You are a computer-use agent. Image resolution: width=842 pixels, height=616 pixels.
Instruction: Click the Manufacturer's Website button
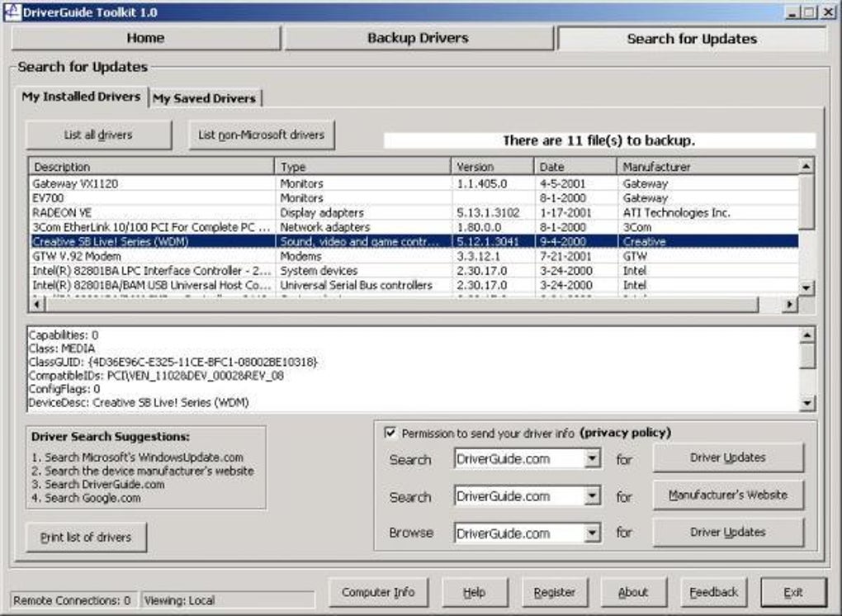pyautogui.click(x=728, y=495)
